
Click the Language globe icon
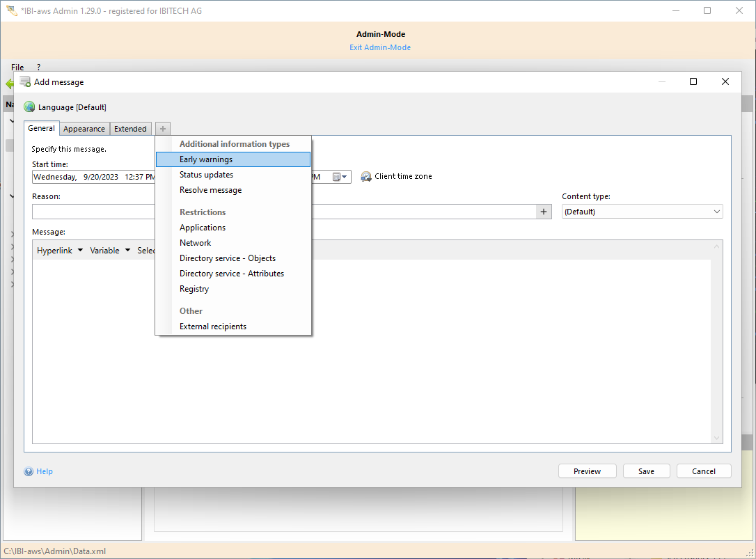click(x=29, y=107)
